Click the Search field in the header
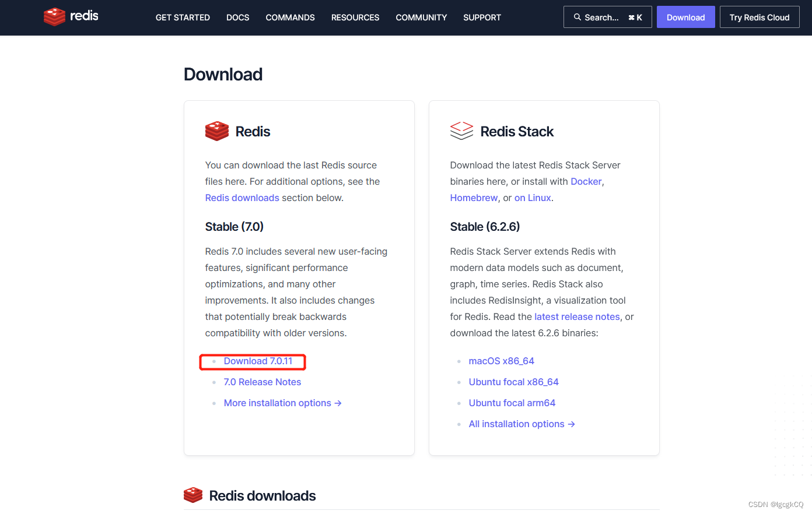The height and width of the screenshot is (514, 812). click(x=607, y=17)
